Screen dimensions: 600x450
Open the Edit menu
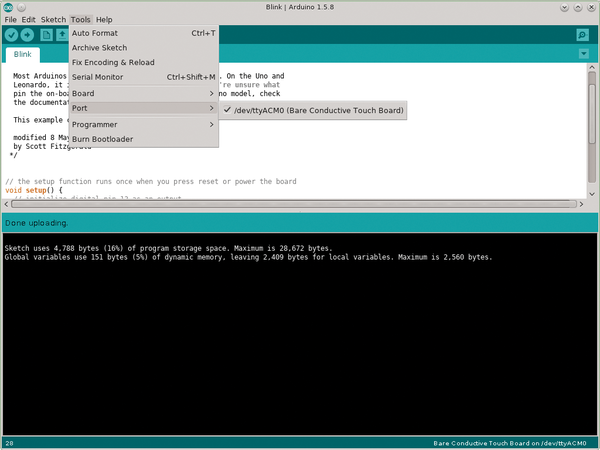28,20
